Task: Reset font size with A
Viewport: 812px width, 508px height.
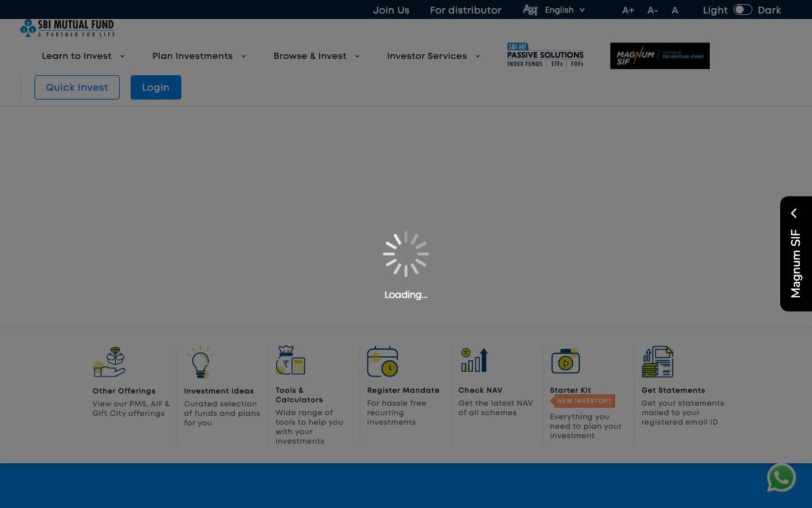Action: pyautogui.click(x=675, y=10)
